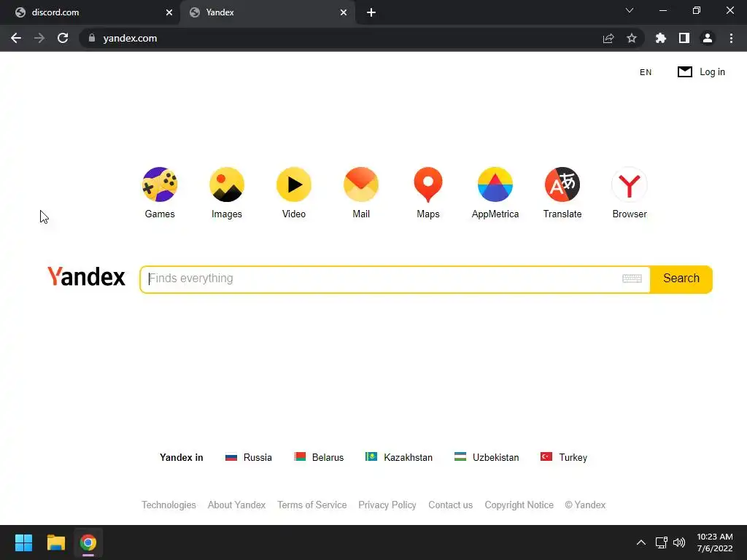This screenshot has height=560, width=747.
Task: Open the Technologies footer link
Action: point(169,505)
